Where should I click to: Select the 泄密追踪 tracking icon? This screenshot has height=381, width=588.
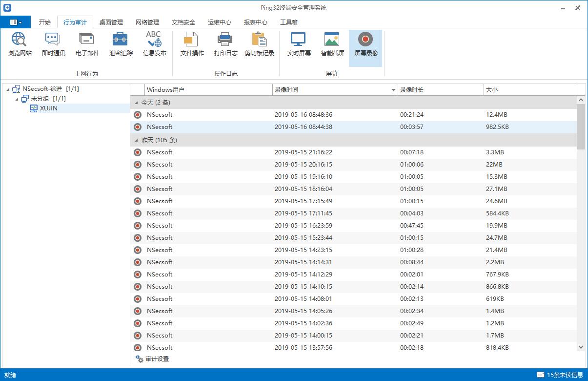pos(120,44)
